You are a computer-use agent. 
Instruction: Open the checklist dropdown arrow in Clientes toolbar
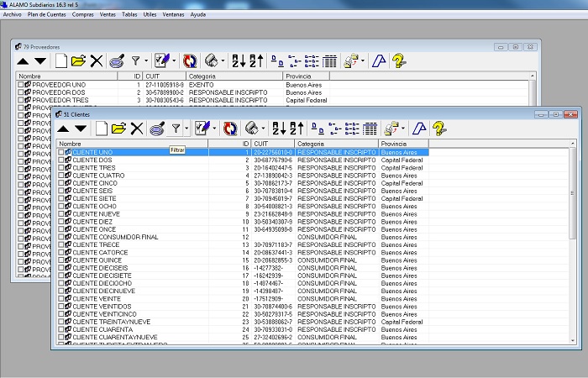point(214,129)
